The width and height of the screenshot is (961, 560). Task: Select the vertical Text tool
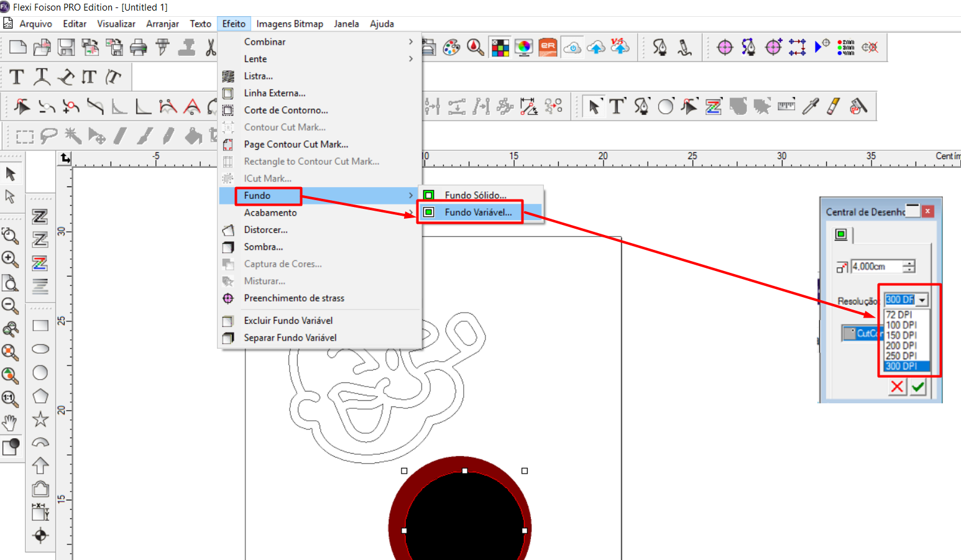click(x=89, y=77)
